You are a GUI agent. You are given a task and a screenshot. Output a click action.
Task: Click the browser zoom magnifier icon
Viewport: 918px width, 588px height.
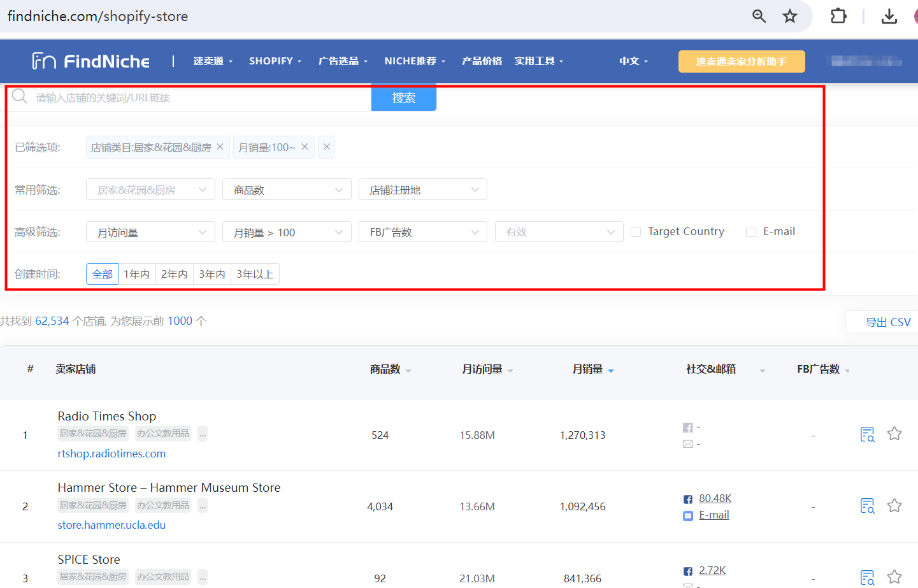point(759,16)
